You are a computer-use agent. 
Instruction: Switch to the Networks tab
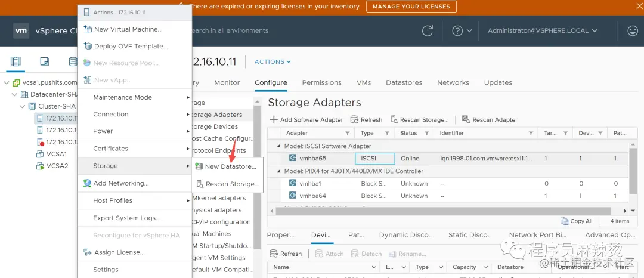(453, 82)
